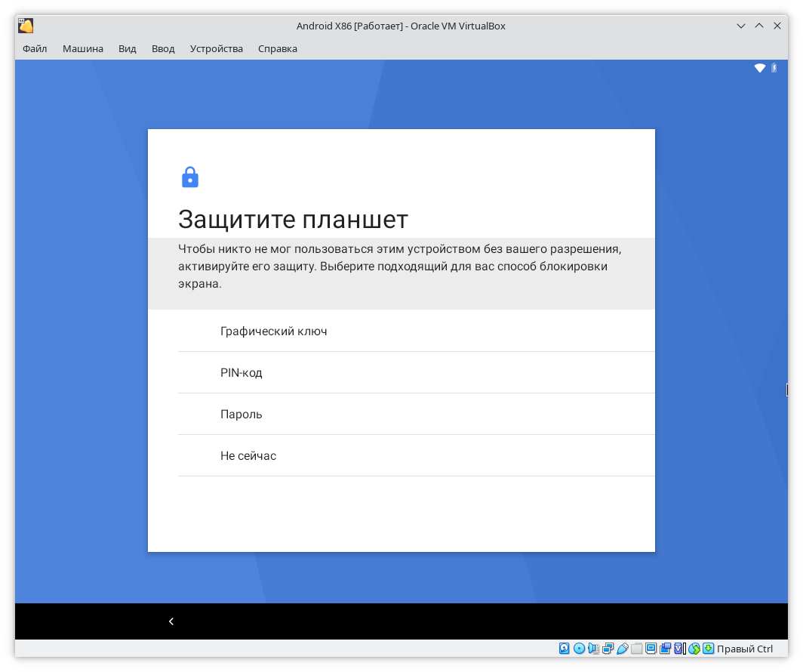Open the Машина menu
Viewport: 803px width, 672px height.
(x=83, y=48)
